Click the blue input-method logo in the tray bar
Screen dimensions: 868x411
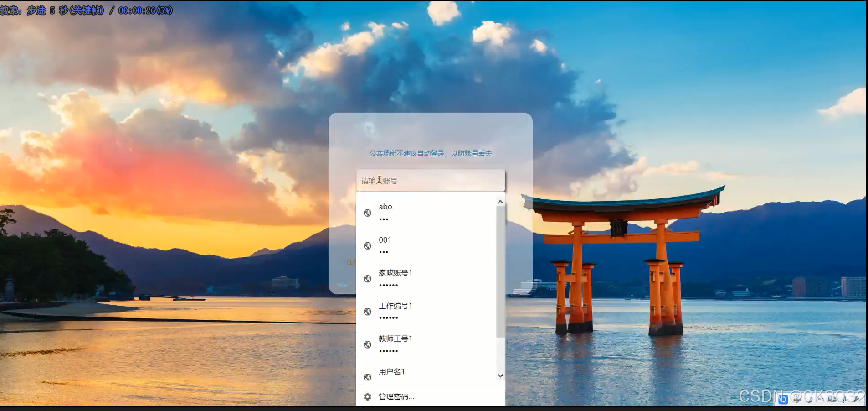[x=783, y=400]
